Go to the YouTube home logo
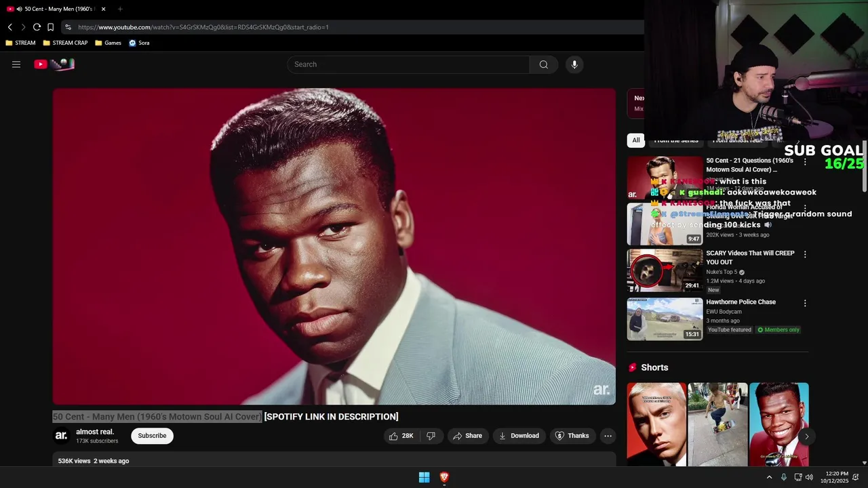The width and height of the screenshot is (868, 488). click(54, 64)
